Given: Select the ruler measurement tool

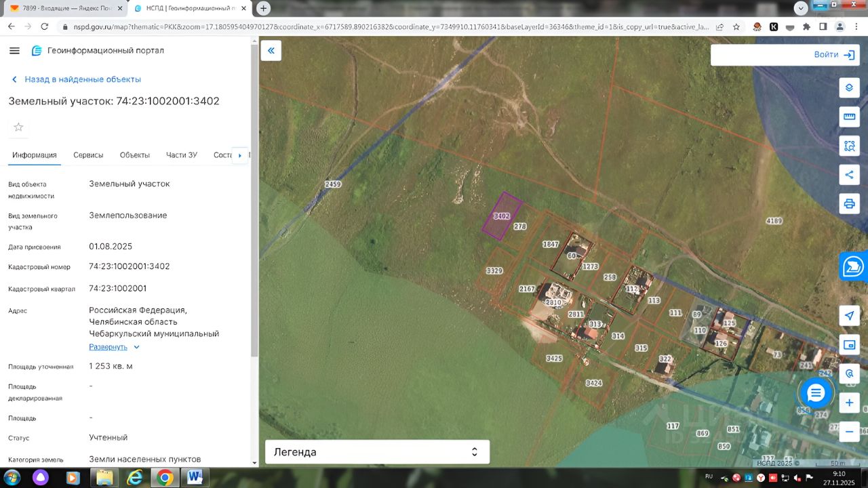Looking at the screenshot, I should (x=849, y=117).
